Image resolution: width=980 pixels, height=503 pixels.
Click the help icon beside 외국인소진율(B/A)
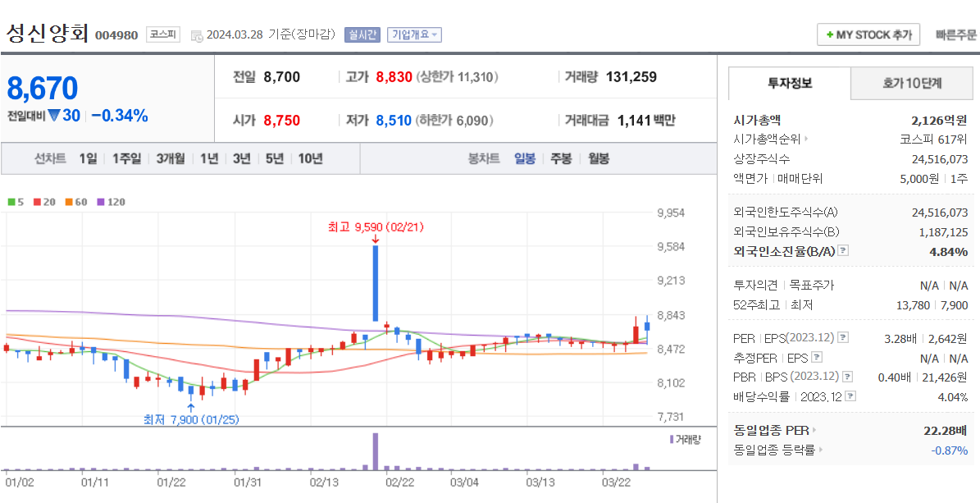click(843, 251)
